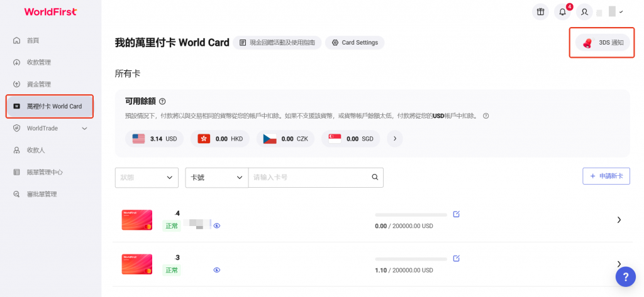Open the gift rewards icon
Screen dimensions: 644x297
(540, 12)
